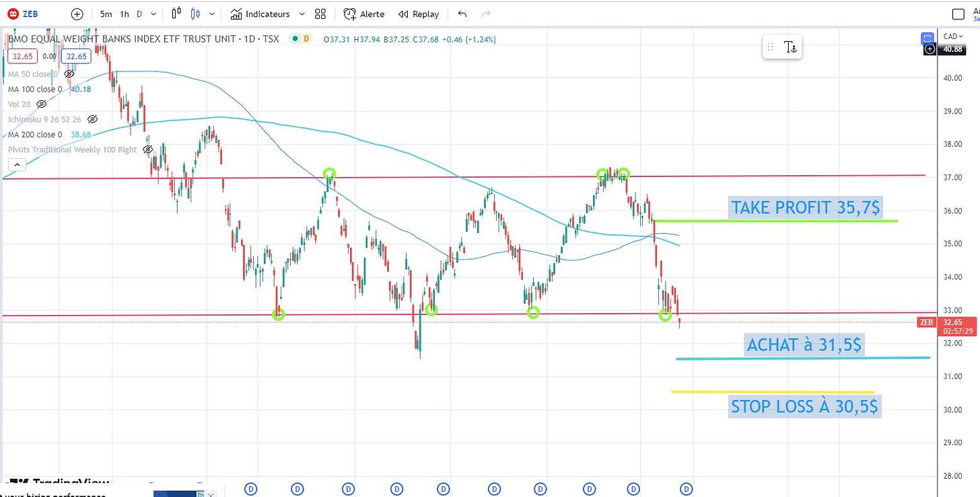980x497 pixels.
Task: Click the Ichimoku 9 26 52 26 label
Action: point(44,119)
